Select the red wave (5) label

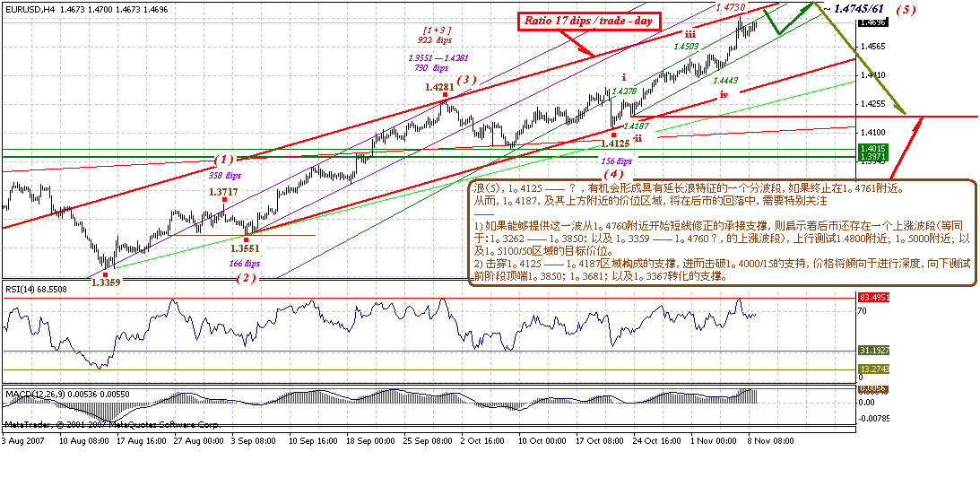coord(906,10)
